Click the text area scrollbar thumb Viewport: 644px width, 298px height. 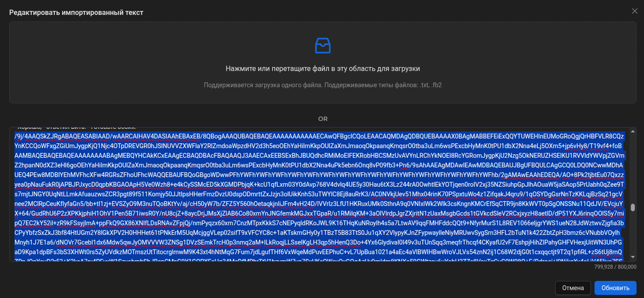(x=633, y=207)
